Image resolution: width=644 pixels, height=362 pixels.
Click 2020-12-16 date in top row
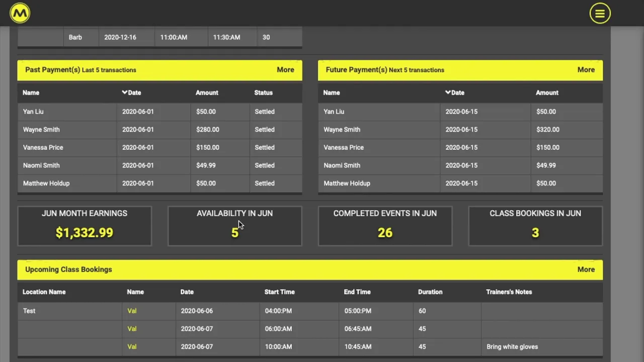(120, 37)
